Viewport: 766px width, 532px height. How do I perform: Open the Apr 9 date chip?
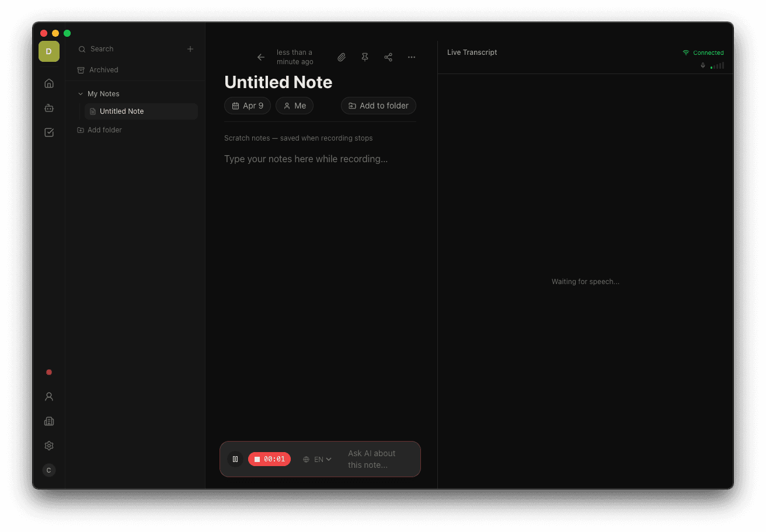pos(248,106)
